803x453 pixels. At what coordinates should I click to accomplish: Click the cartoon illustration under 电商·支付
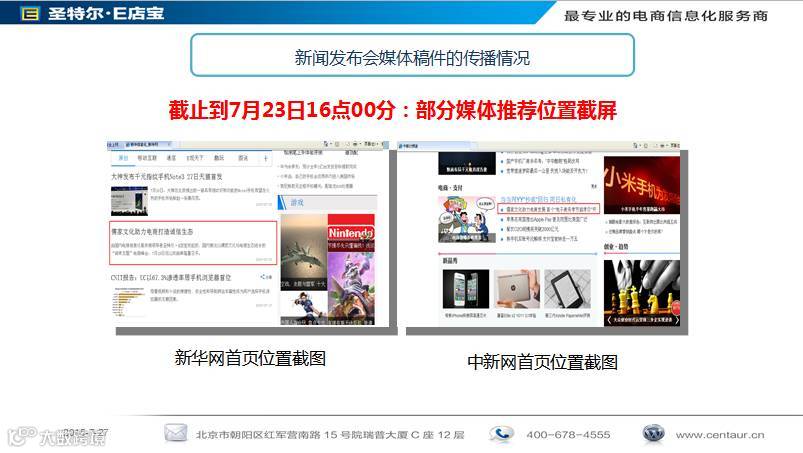click(467, 219)
